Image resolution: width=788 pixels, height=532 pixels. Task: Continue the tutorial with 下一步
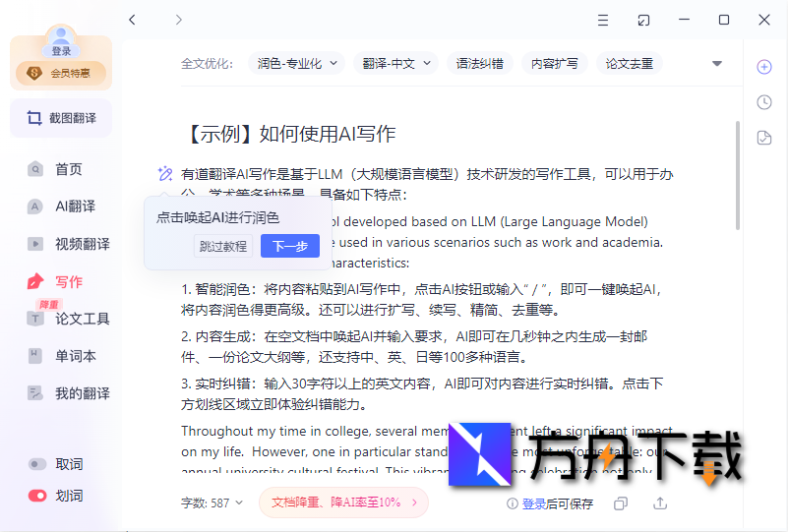click(x=290, y=246)
